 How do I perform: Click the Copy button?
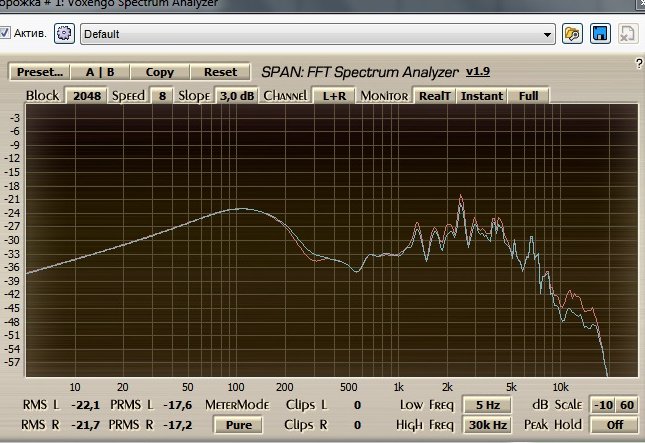point(159,72)
